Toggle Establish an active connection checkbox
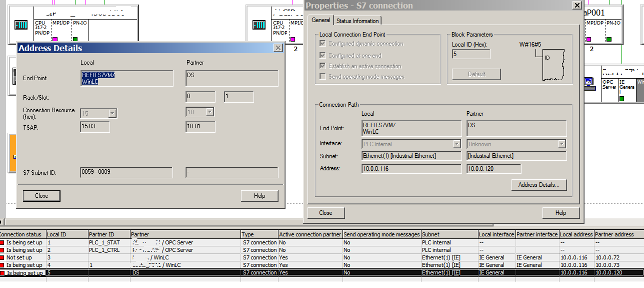This screenshot has width=644, height=288. coord(323,66)
